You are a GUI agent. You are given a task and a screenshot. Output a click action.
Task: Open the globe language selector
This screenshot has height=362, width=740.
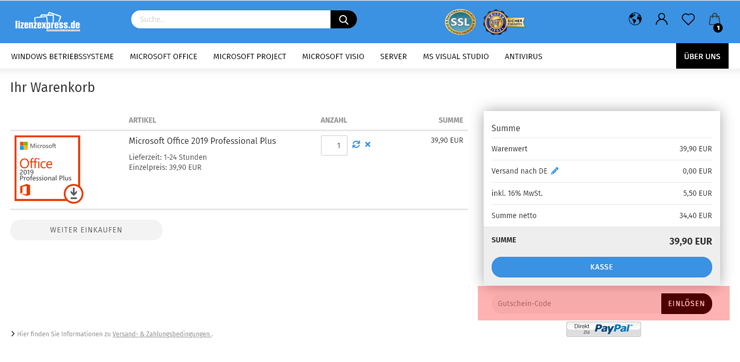coord(635,19)
